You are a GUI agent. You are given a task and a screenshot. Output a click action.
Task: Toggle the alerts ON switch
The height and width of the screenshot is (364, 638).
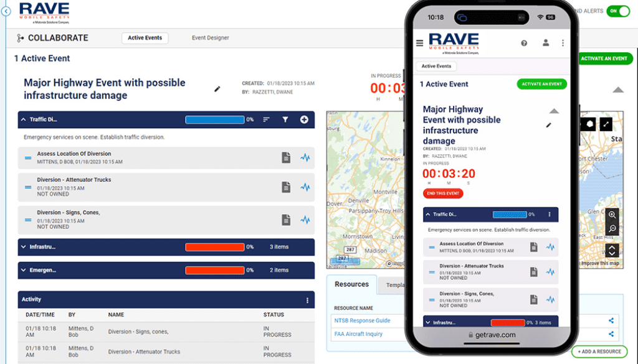(x=618, y=11)
